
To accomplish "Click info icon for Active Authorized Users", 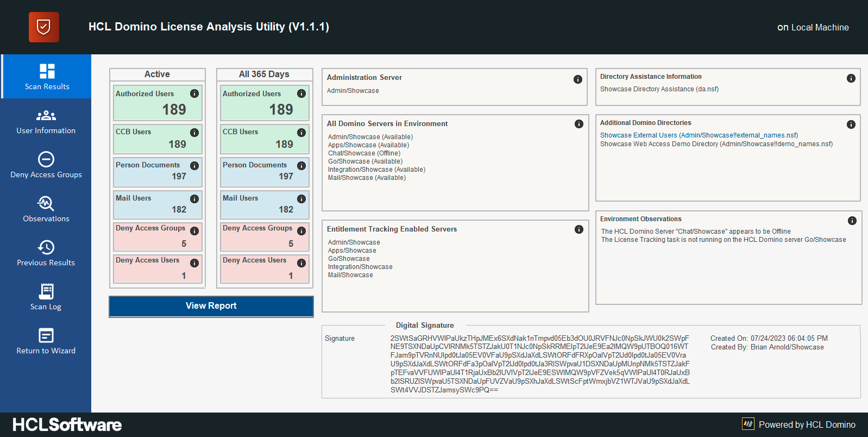I will [x=194, y=93].
